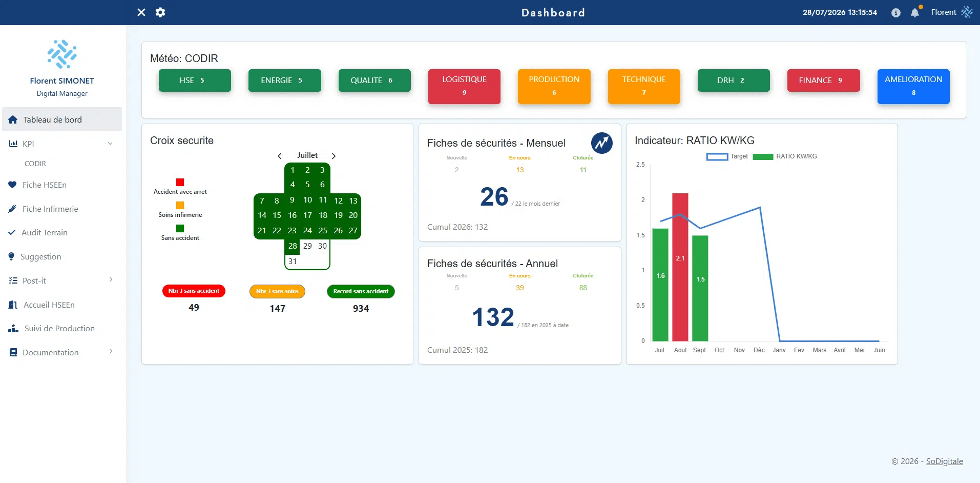This screenshot has height=483, width=980.
Task: Click orange Soins infirmerie legend swatch
Action: [180, 205]
